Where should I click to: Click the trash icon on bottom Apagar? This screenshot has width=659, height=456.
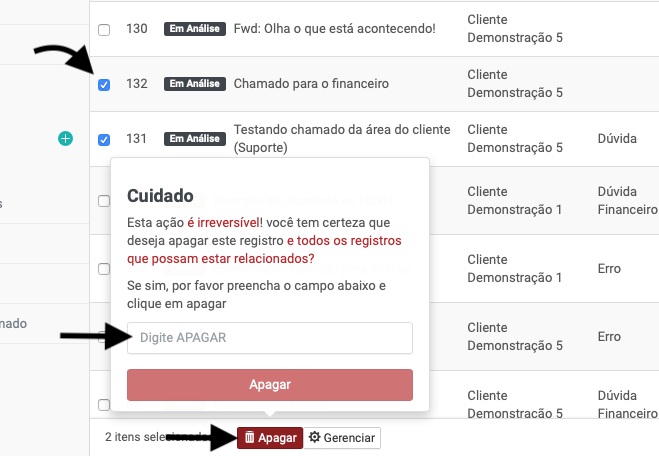point(250,438)
